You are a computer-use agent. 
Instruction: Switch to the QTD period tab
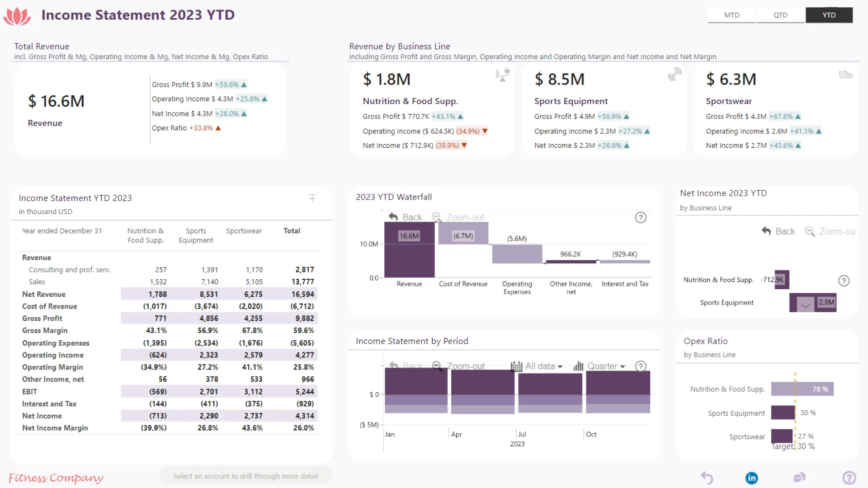coord(780,15)
